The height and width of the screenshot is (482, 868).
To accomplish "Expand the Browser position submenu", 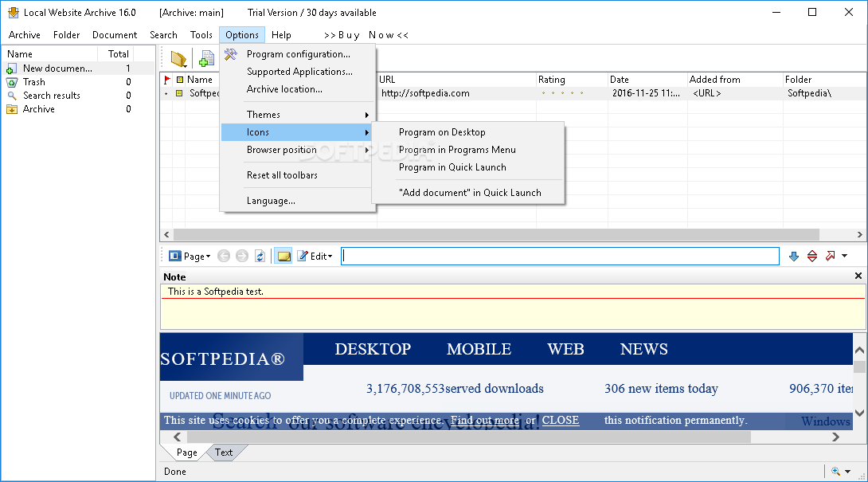I will (297, 150).
